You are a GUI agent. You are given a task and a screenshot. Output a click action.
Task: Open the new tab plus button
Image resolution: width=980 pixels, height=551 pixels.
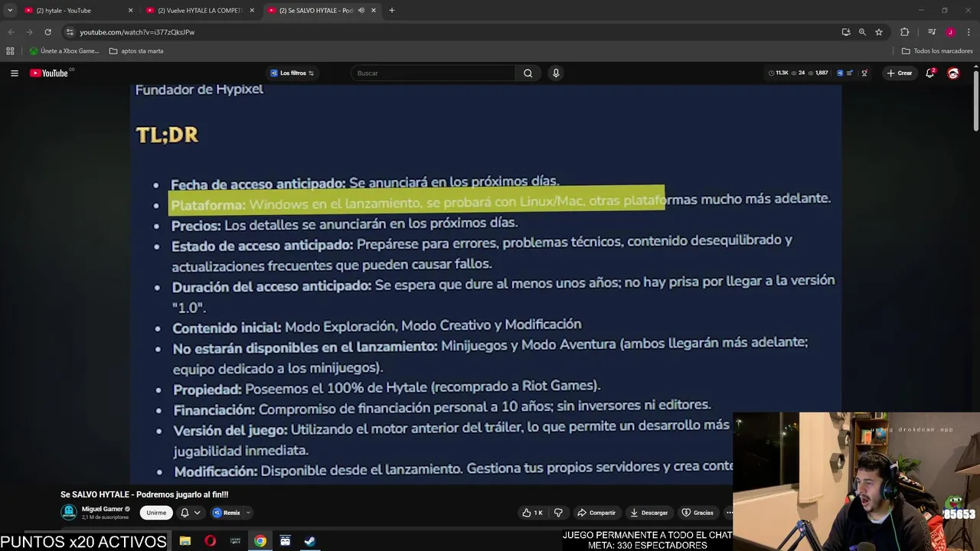click(x=391, y=10)
